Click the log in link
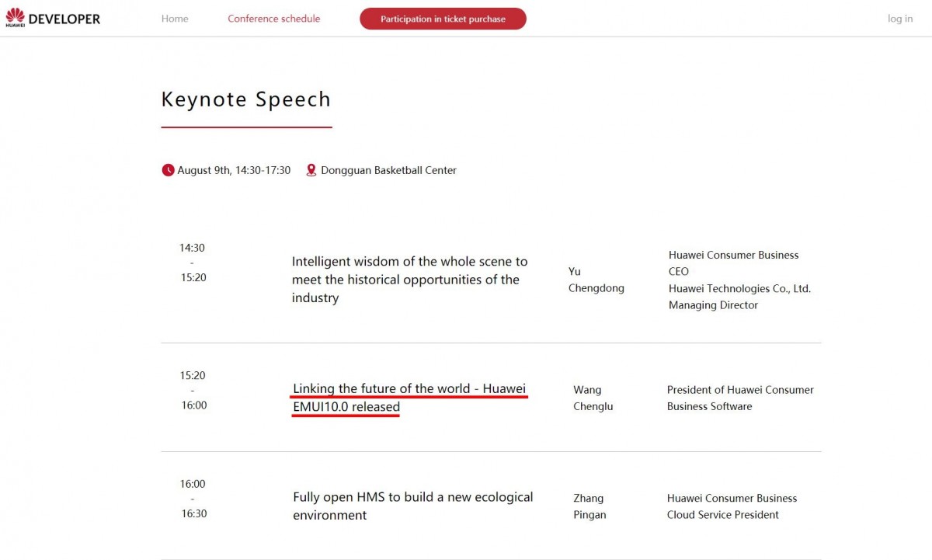 [900, 19]
